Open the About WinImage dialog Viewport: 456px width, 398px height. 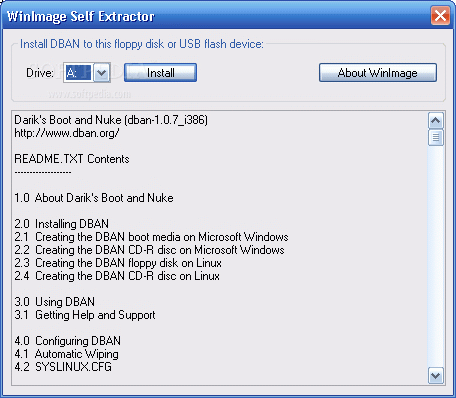click(x=378, y=73)
